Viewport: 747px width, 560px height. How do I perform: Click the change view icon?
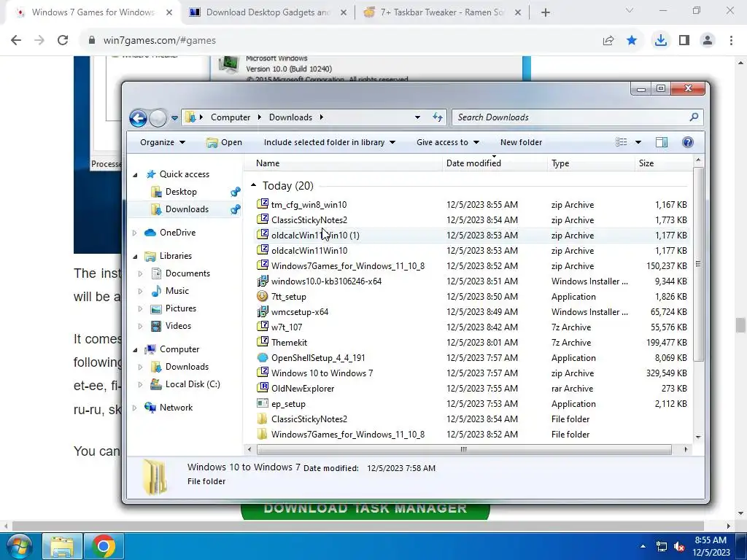pos(622,142)
